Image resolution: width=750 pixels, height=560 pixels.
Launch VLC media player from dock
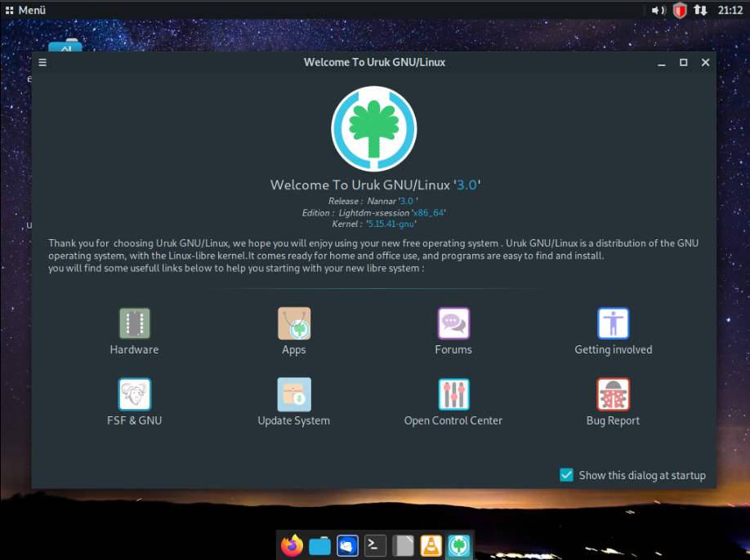tap(431, 545)
